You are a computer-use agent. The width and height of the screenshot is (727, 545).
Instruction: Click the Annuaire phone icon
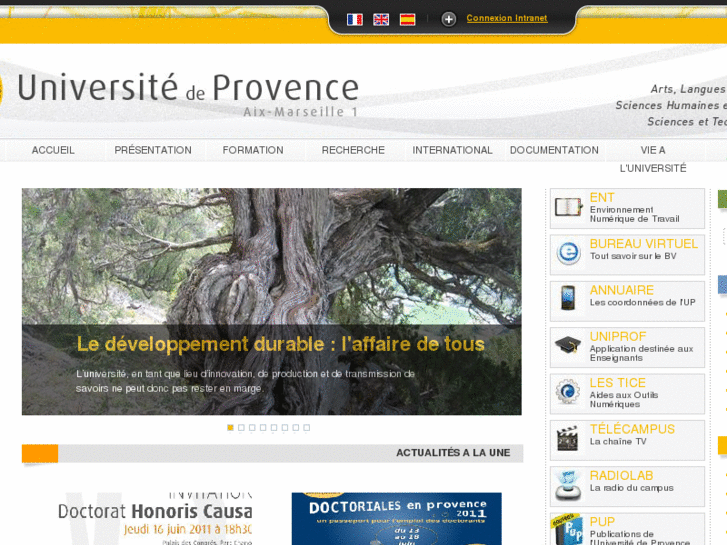click(x=568, y=298)
